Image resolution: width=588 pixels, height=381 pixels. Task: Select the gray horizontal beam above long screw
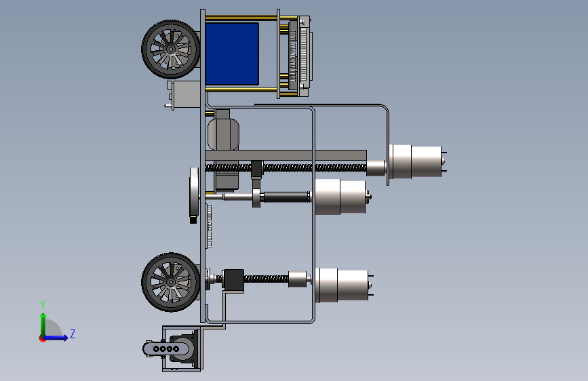(286, 156)
